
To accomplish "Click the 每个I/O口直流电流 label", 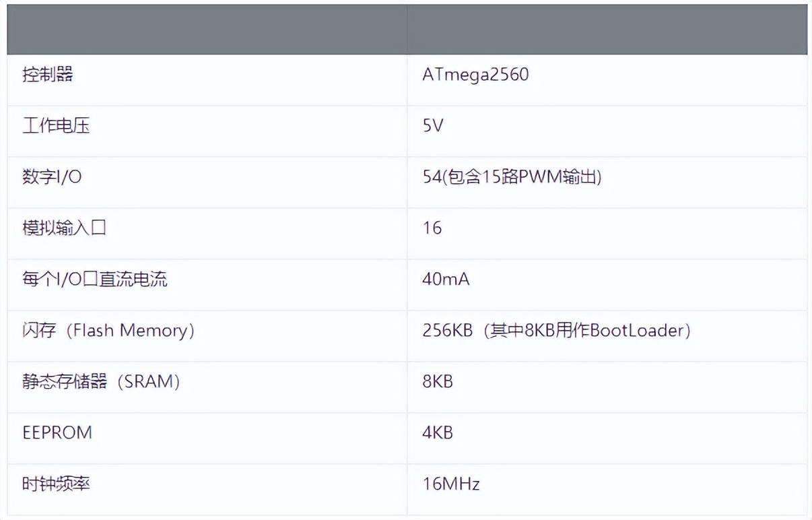I will click(95, 280).
